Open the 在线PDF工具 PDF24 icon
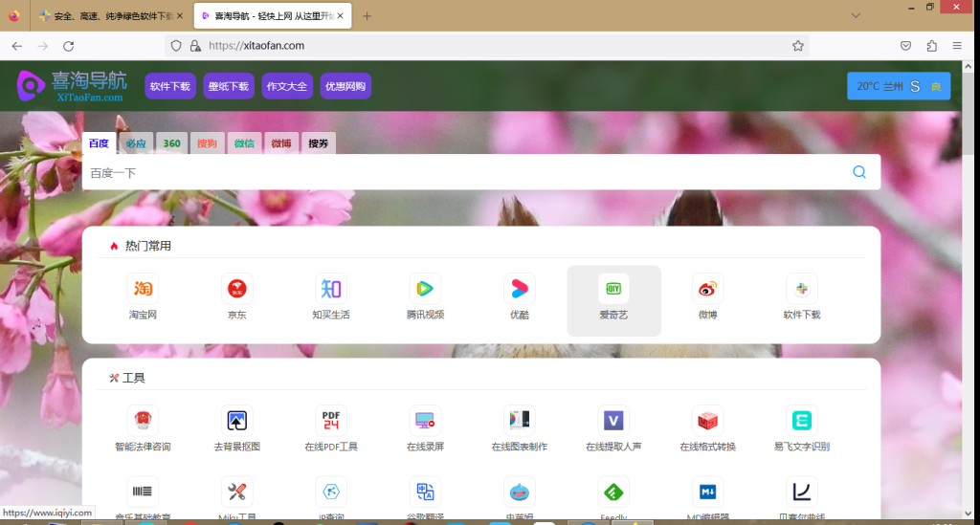This screenshot has width=980, height=525. point(331,420)
